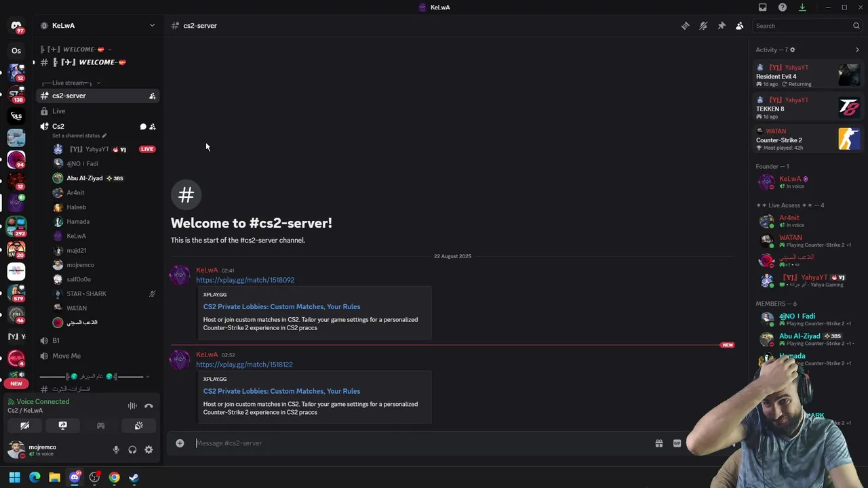Toggle headphones deafen in user panel
Screen dimensions: 868x488
click(x=132, y=449)
